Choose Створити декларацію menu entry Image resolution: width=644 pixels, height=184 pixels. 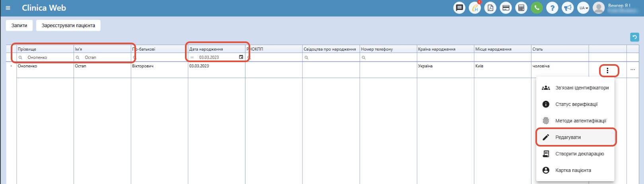coord(575,154)
